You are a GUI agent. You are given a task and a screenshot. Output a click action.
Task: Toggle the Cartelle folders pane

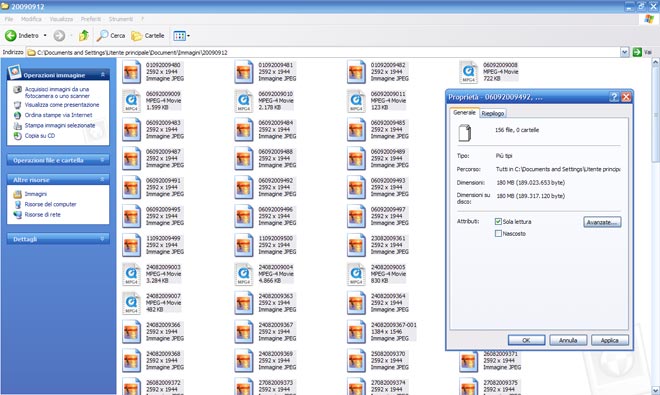click(148, 36)
